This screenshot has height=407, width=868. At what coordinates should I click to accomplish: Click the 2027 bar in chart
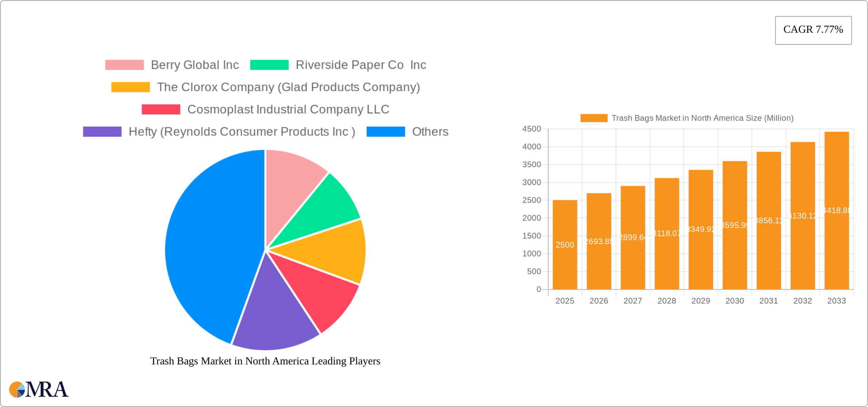(633, 237)
